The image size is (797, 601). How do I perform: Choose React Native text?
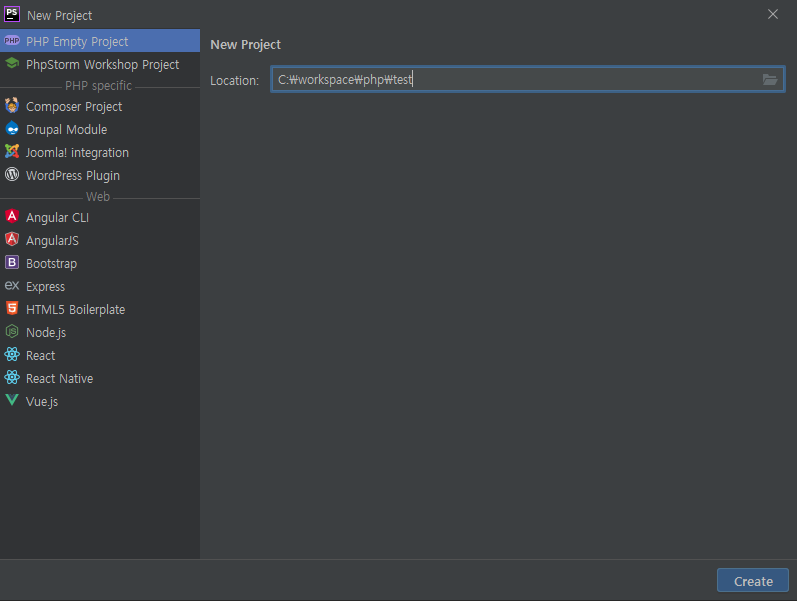click(x=59, y=378)
